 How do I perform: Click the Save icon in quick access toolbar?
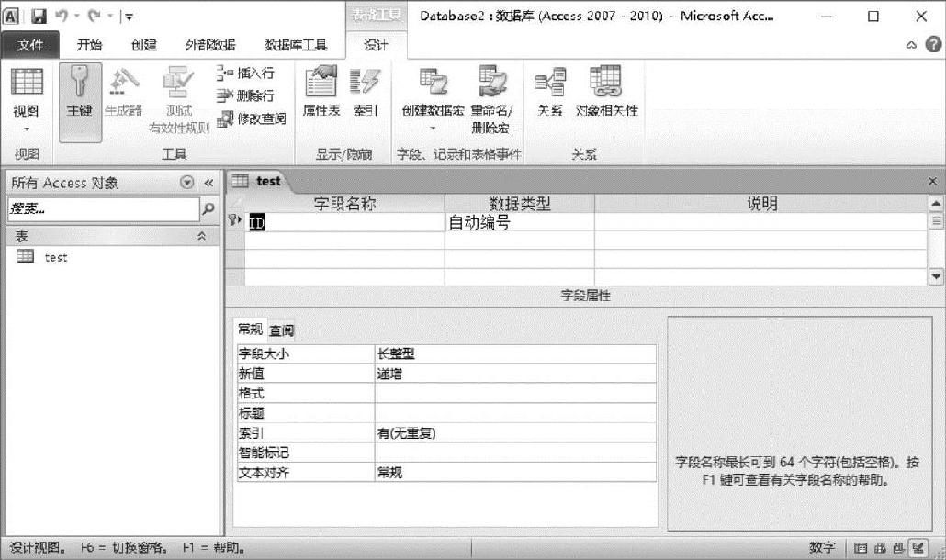pyautogui.click(x=39, y=17)
